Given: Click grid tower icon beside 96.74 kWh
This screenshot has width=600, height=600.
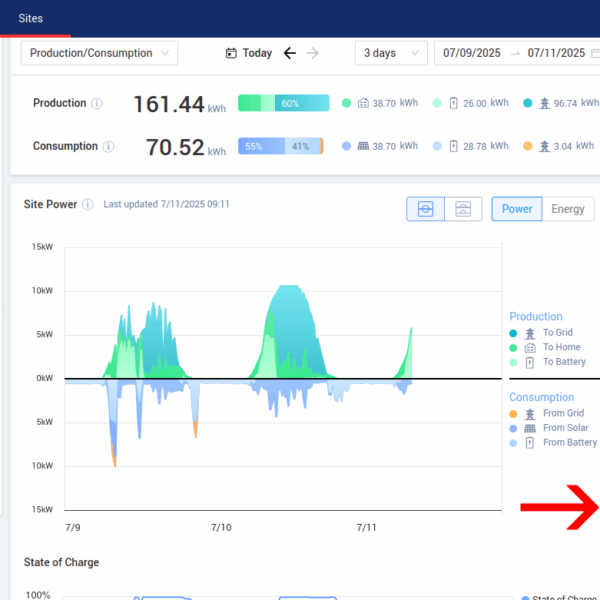Looking at the screenshot, I should click(x=544, y=103).
